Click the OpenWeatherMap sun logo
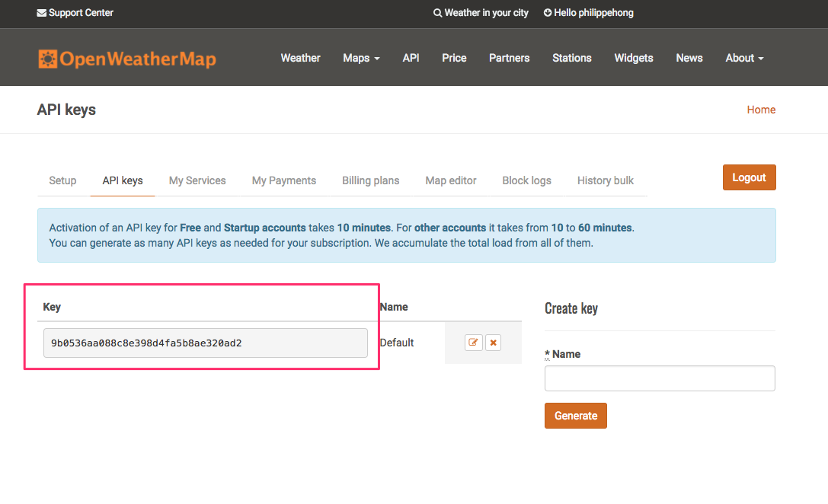This screenshot has height=504, width=828. pos(48,59)
